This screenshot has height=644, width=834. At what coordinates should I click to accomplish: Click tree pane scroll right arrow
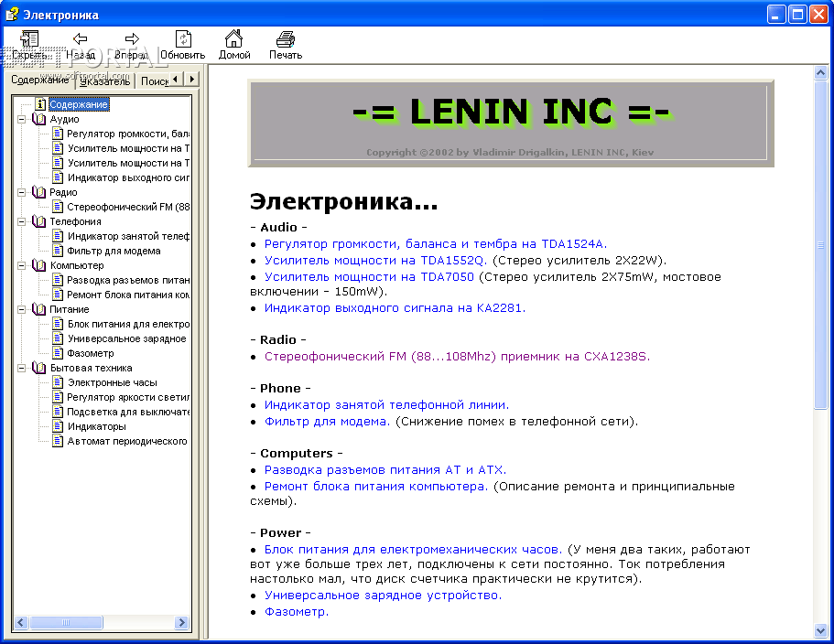[x=182, y=622]
